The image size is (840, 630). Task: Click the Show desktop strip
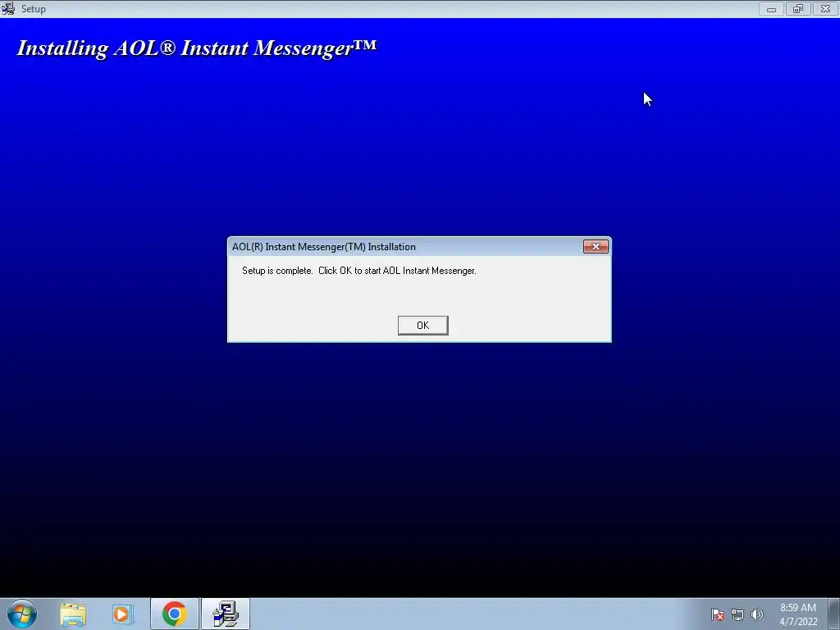pyautogui.click(x=834, y=614)
